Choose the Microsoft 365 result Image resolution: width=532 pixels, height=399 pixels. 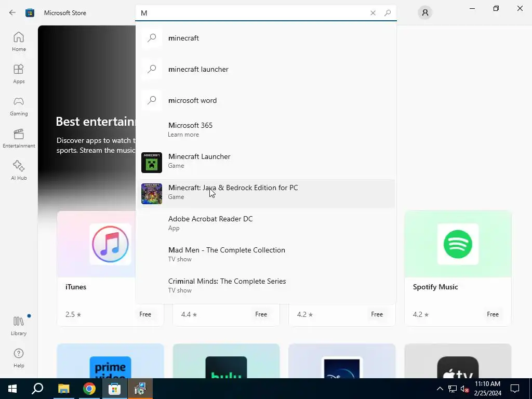265,130
